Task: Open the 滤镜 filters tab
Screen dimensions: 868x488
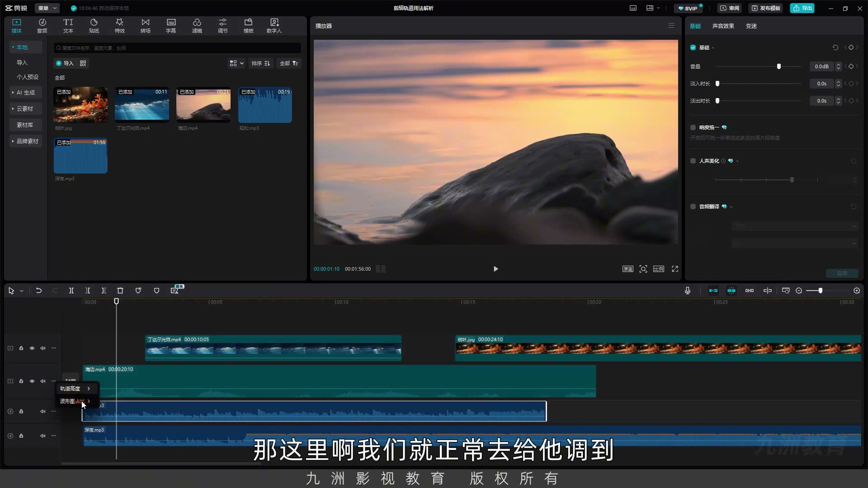Action: pyautogui.click(x=197, y=26)
